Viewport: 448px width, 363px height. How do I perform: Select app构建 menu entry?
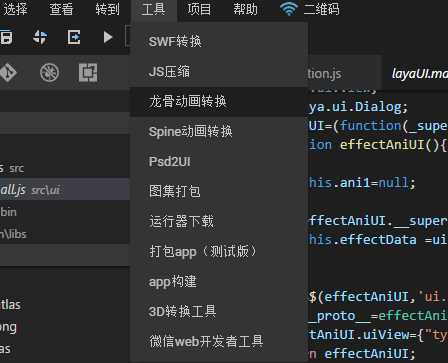pos(219,282)
